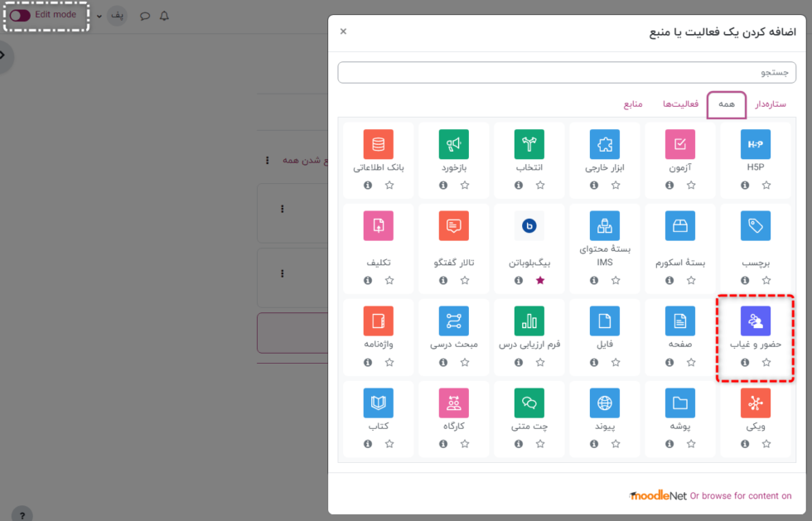Choose the Database (بانک اطلاعاتی) activity icon
This screenshot has height=521, width=812.
coord(378,144)
